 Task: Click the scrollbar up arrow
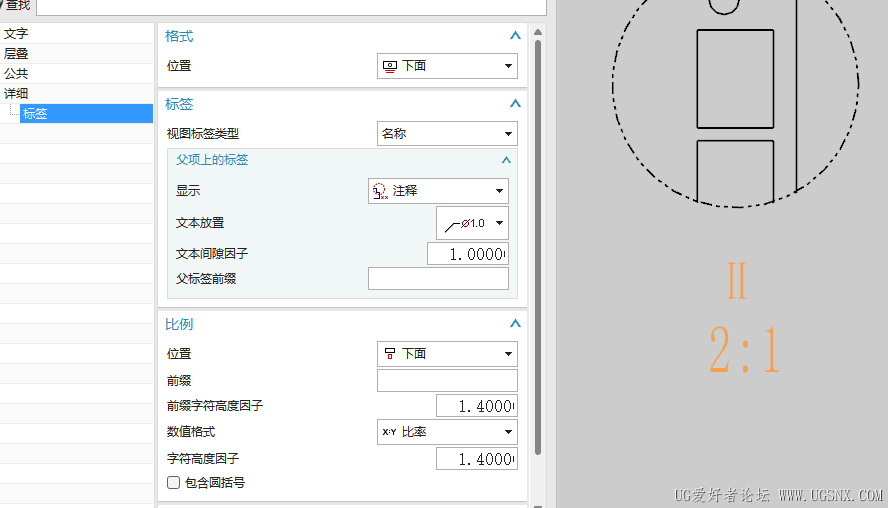coord(537,32)
